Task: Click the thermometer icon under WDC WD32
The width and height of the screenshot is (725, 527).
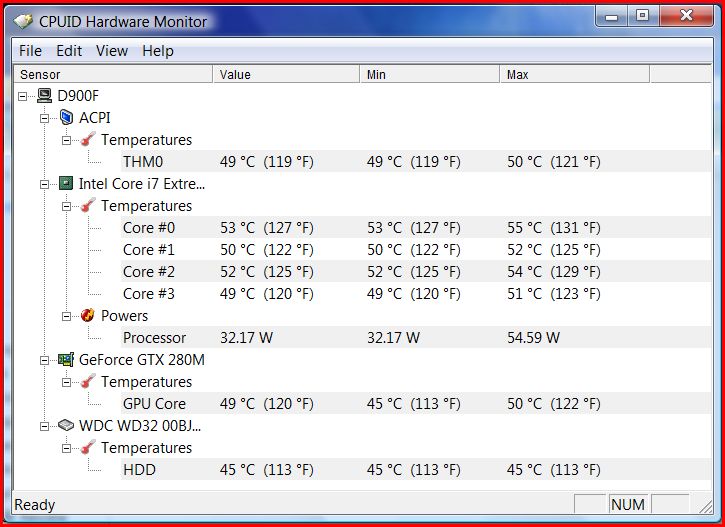Action: [x=88, y=447]
